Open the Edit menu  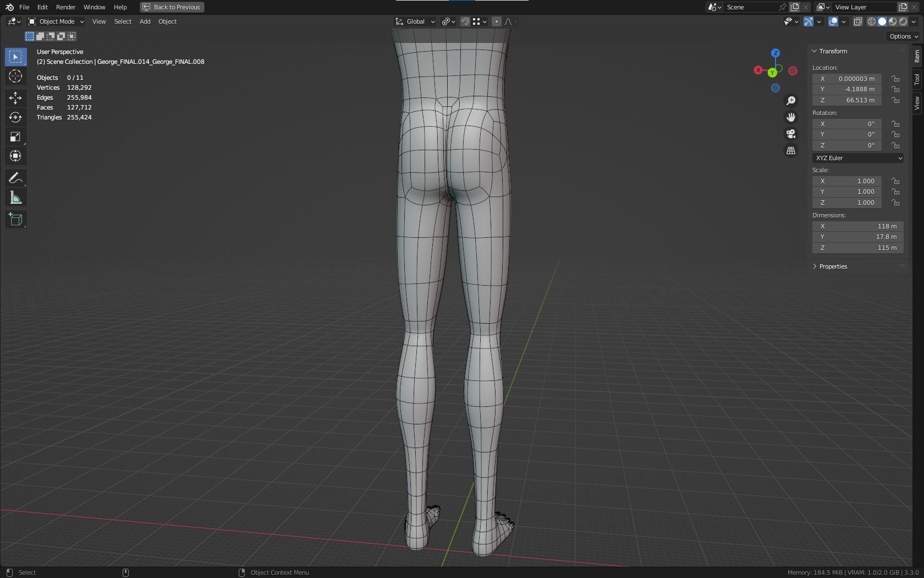tap(42, 7)
